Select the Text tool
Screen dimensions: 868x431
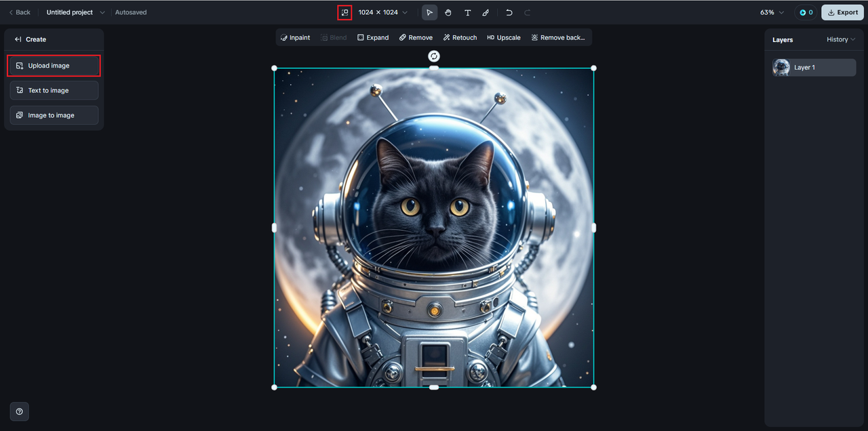[x=467, y=12]
